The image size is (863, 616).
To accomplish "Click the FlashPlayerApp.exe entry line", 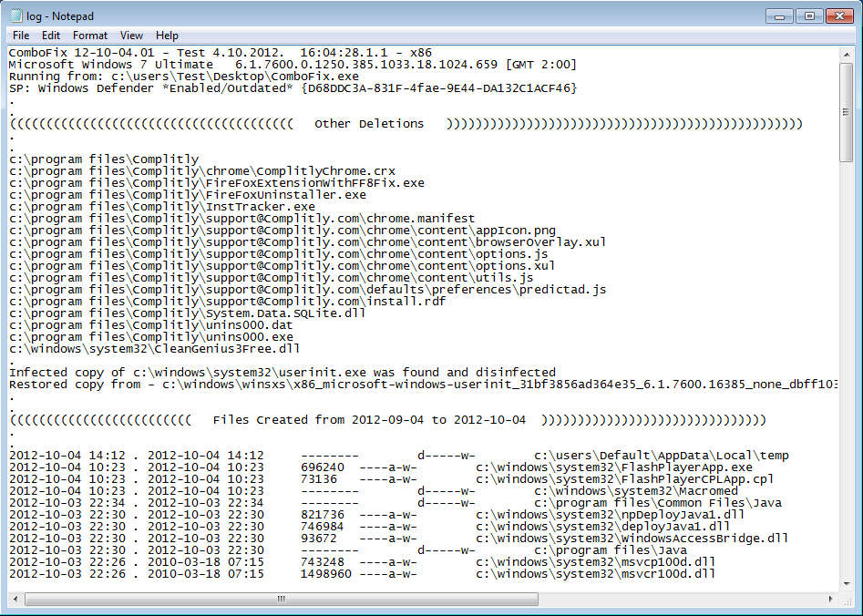I will click(381, 467).
